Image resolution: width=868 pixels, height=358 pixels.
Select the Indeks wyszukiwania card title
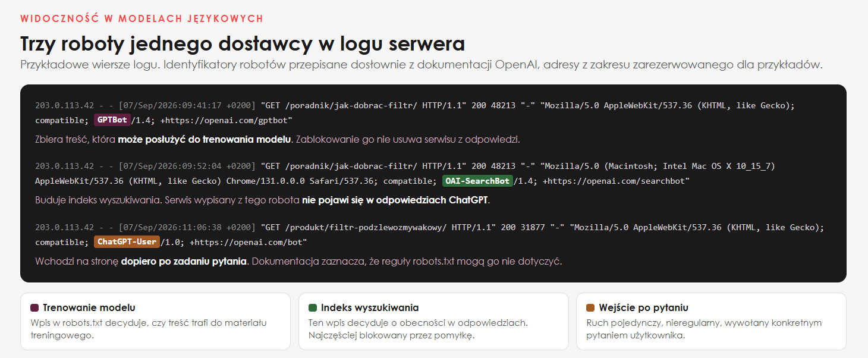[x=370, y=308]
